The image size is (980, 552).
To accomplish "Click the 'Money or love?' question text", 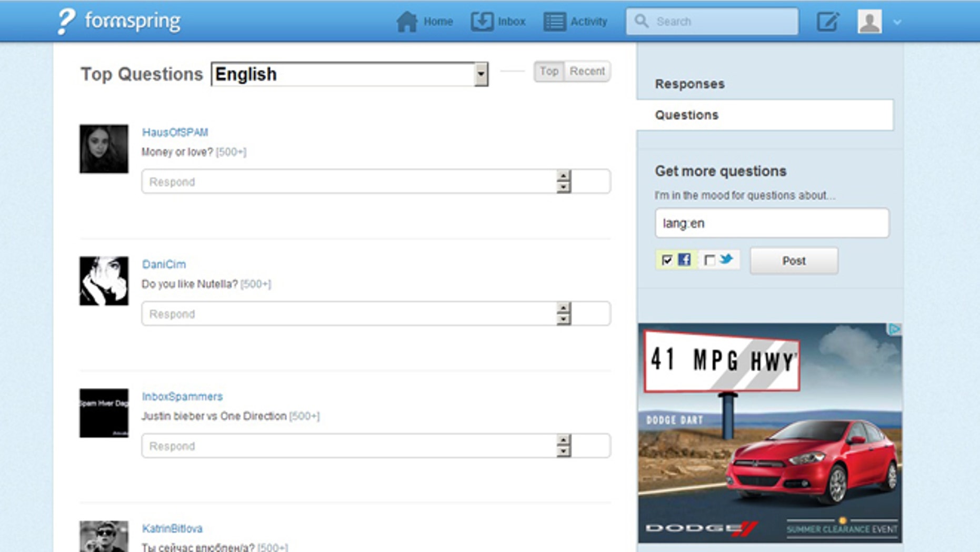I will click(177, 152).
